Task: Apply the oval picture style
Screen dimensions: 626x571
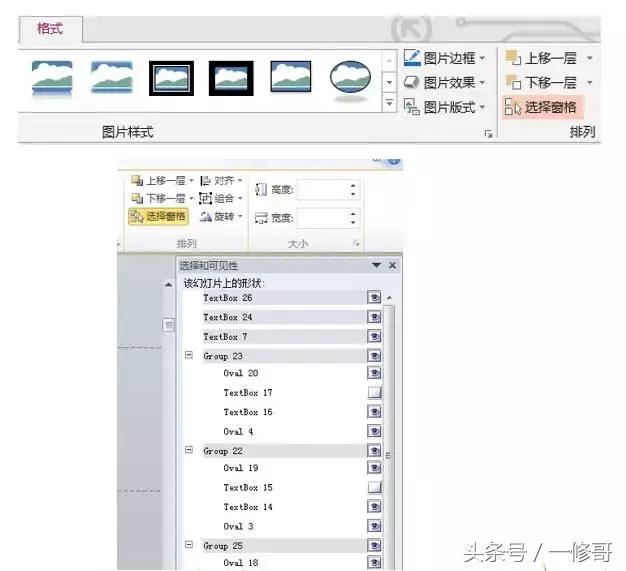Action: coord(350,79)
